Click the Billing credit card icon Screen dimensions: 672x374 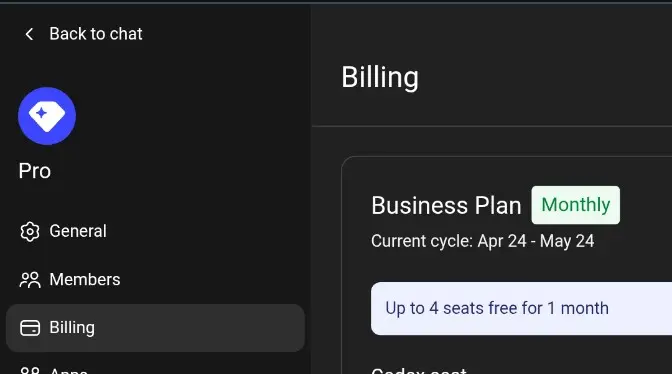pyautogui.click(x=30, y=328)
